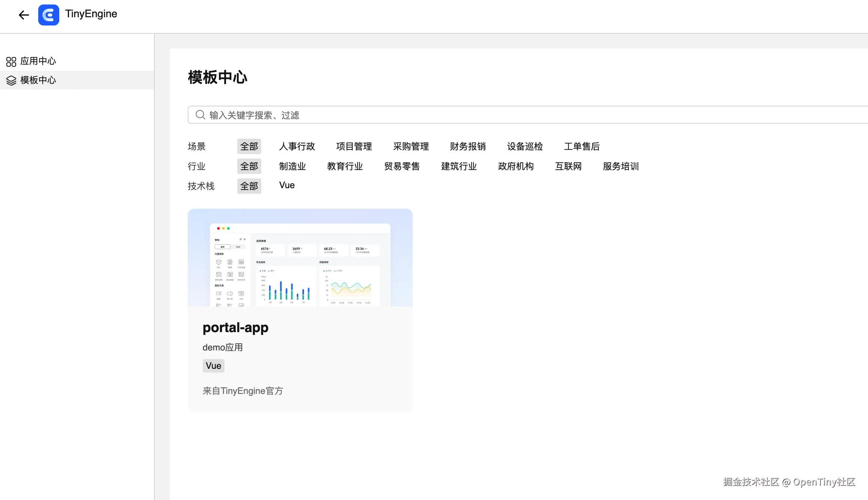Select 全部 in 行业 filter row
Image resolution: width=868 pixels, height=500 pixels.
point(249,166)
